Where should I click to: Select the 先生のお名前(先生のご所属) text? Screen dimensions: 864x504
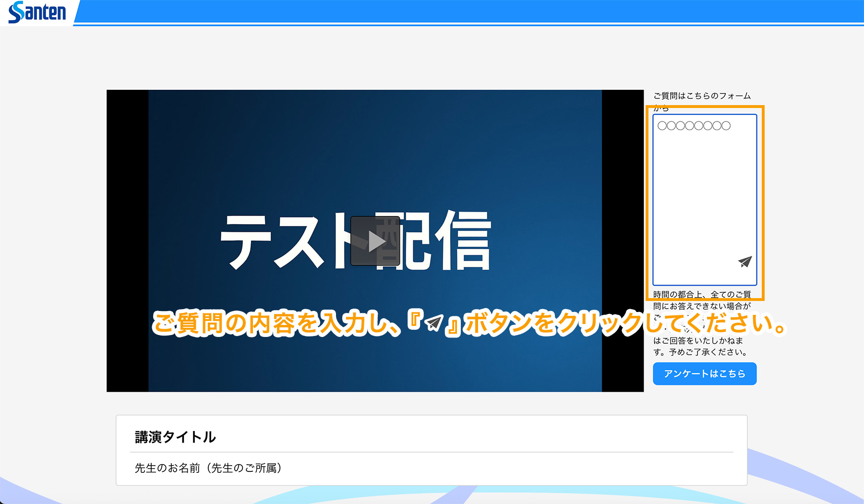pos(208,468)
